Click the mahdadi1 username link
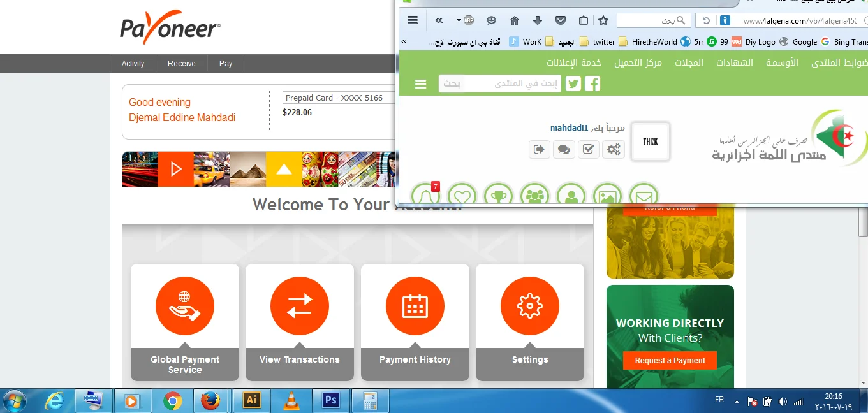Viewport: 868px width, 413px height. point(569,128)
